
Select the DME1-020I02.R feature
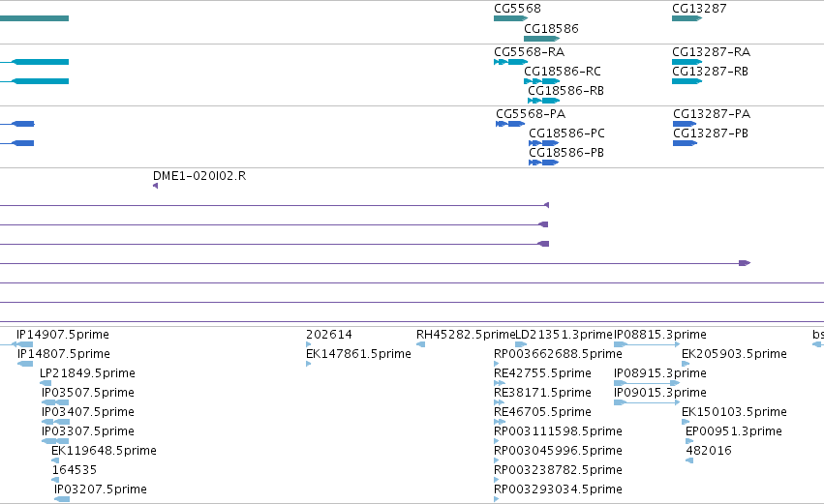point(156,186)
